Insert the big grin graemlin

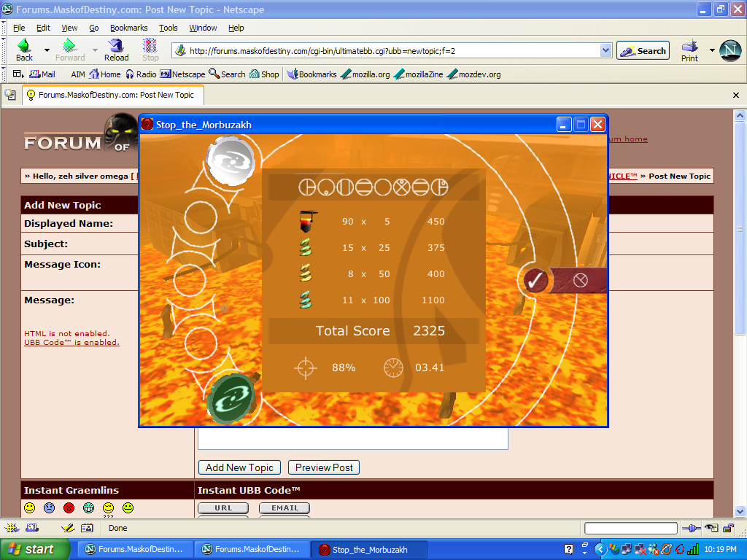coord(88,508)
